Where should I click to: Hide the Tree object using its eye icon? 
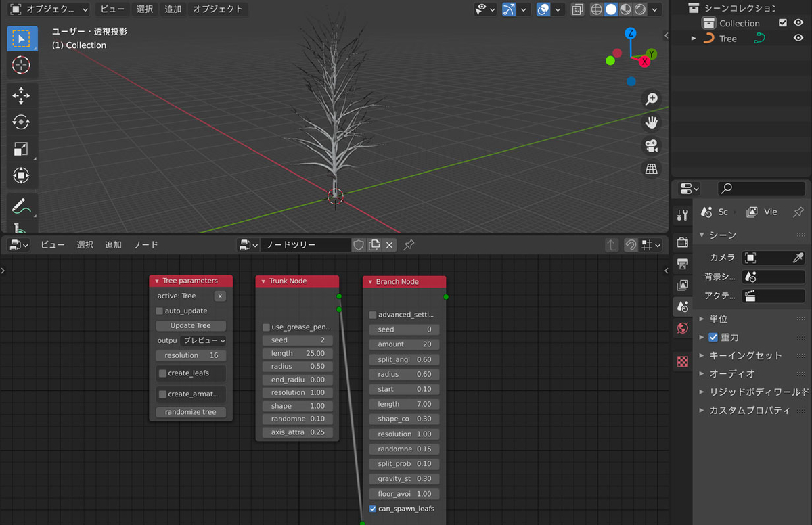798,39
